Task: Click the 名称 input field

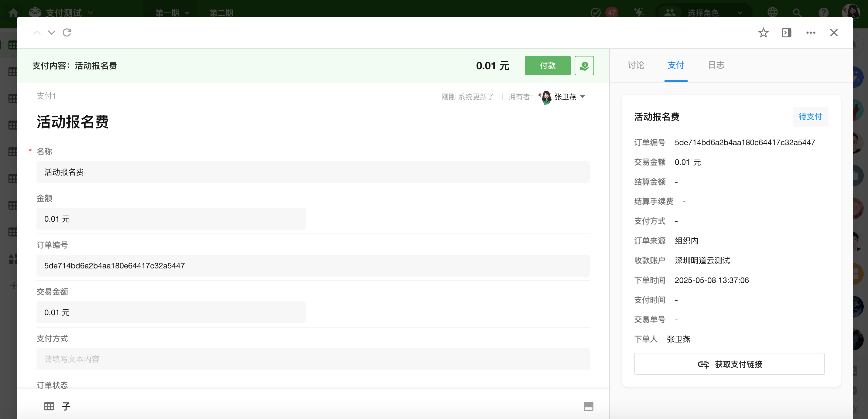Action: click(x=313, y=172)
